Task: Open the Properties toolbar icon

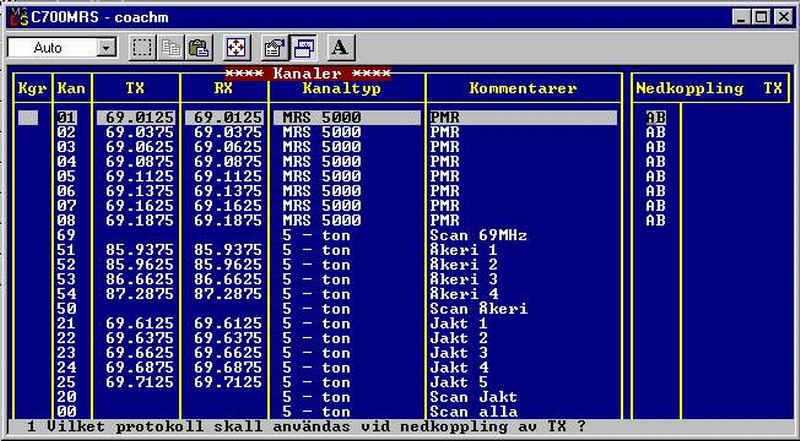Action: coord(273,47)
